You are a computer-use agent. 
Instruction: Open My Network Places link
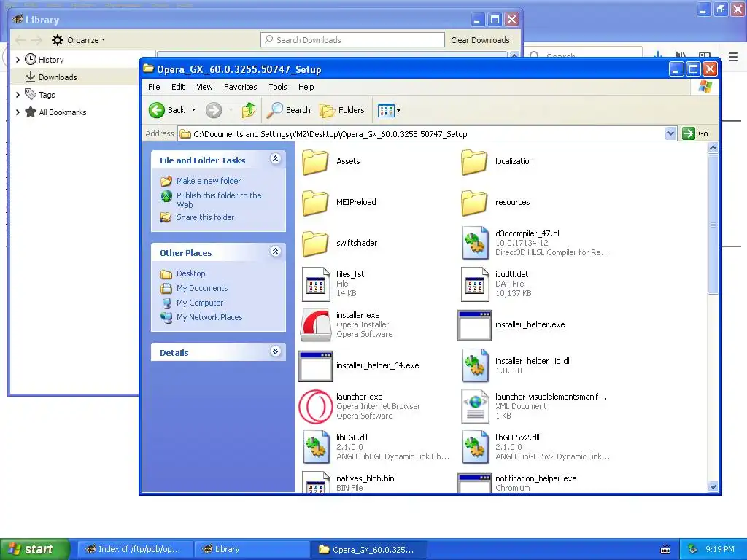click(209, 317)
